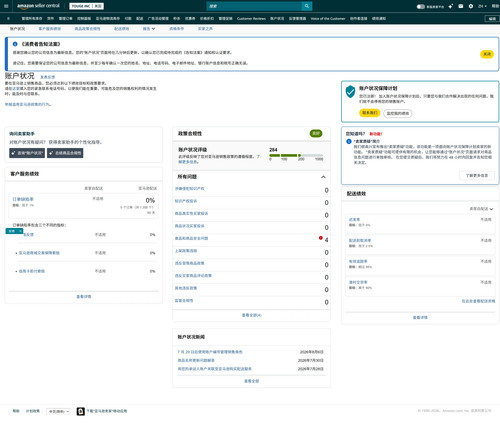Open the 配送前取消率 link
500x426 pixels.
[x=360, y=240]
